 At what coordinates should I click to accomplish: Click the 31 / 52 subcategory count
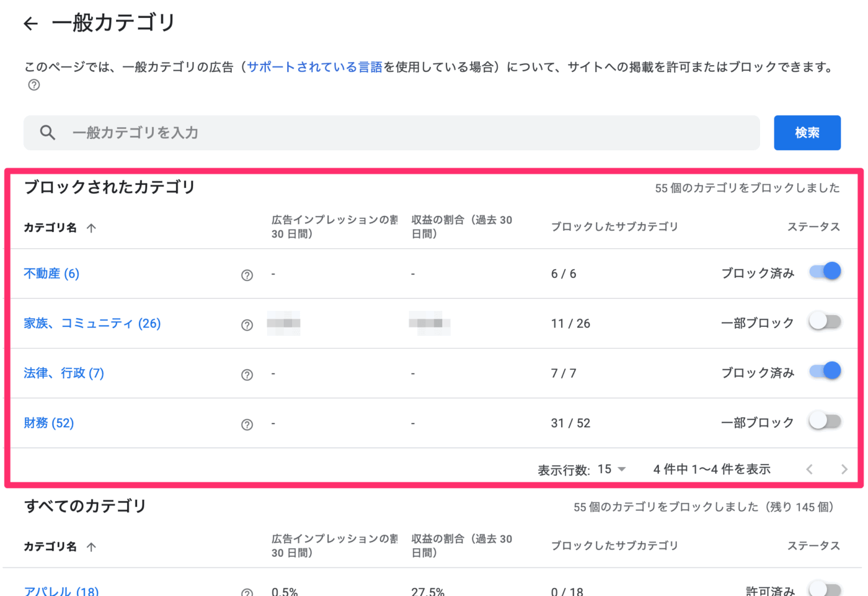[571, 423]
